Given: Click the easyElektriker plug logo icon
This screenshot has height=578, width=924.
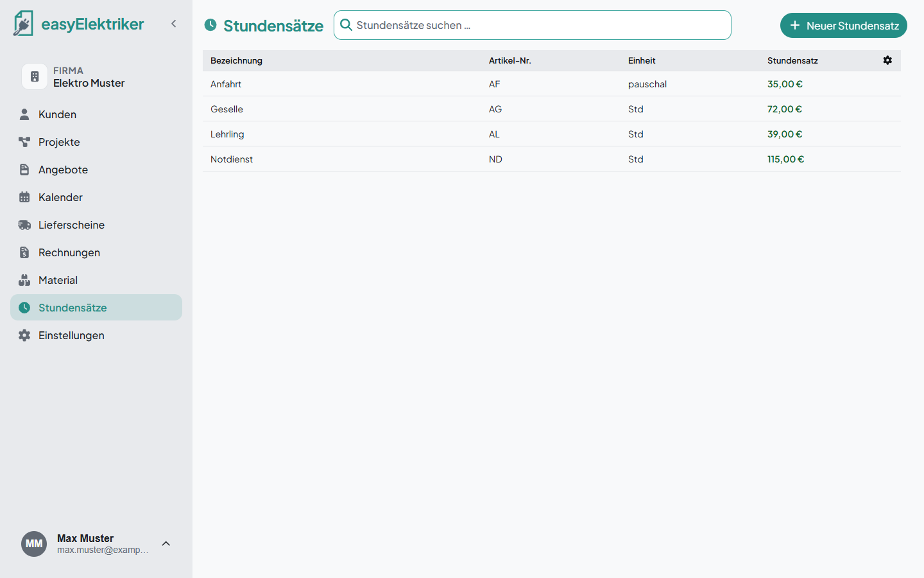Looking at the screenshot, I should click(x=23, y=24).
